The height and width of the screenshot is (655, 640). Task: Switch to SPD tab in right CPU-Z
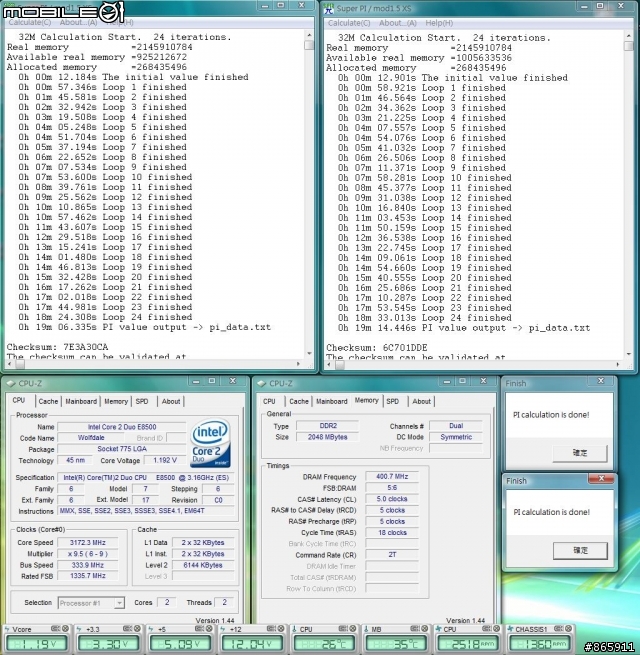(393, 401)
